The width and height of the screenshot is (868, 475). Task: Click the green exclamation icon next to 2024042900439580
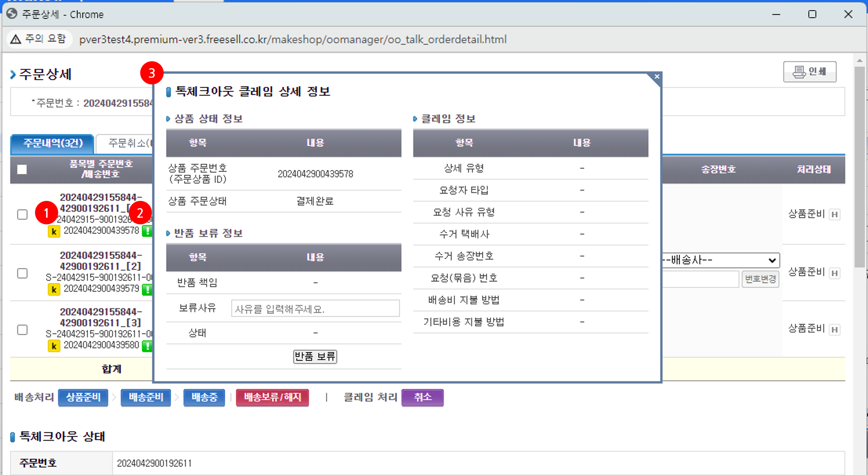pyautogui.click(x=147, y=346)
